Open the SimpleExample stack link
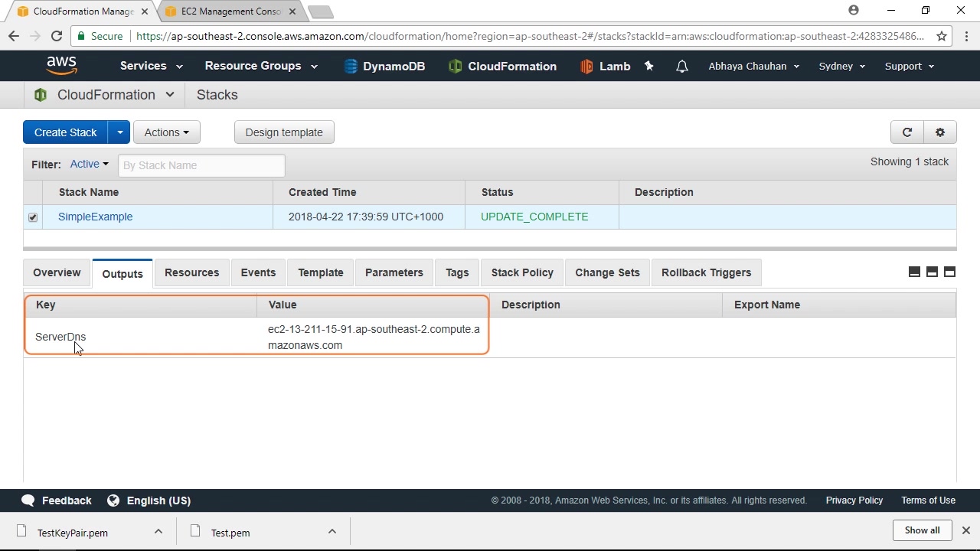 click(96, 217)
